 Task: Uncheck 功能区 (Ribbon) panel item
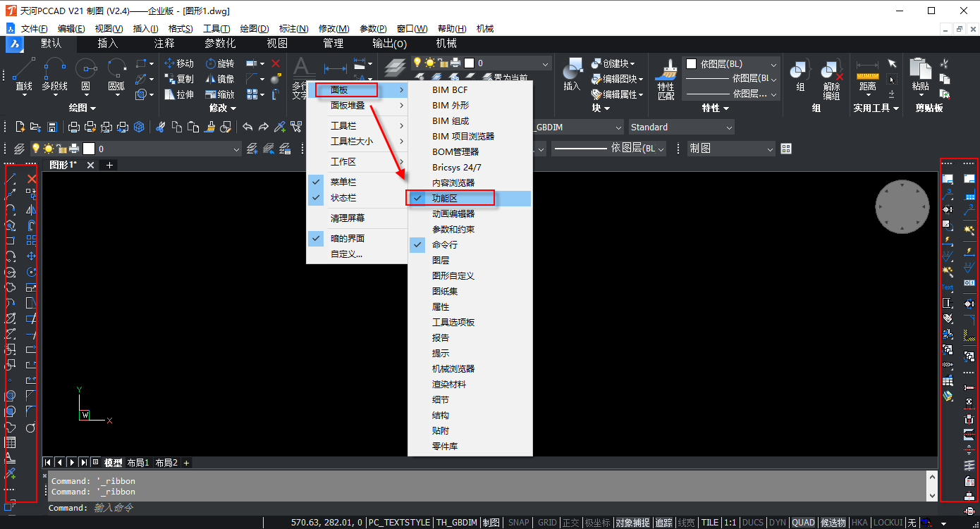tap(469, 199)
